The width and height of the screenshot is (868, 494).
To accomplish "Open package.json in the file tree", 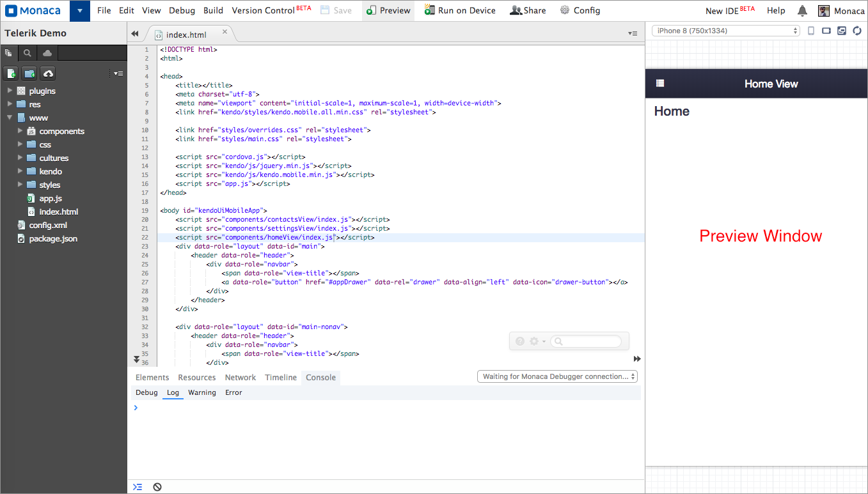I will coord(53,238).
